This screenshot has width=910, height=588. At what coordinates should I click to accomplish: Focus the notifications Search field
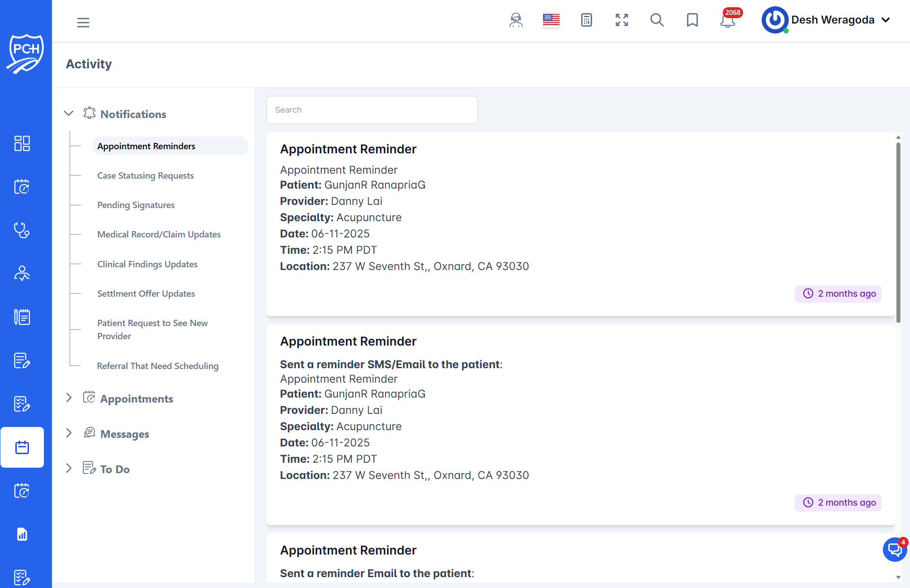click(x=372, y=110)
